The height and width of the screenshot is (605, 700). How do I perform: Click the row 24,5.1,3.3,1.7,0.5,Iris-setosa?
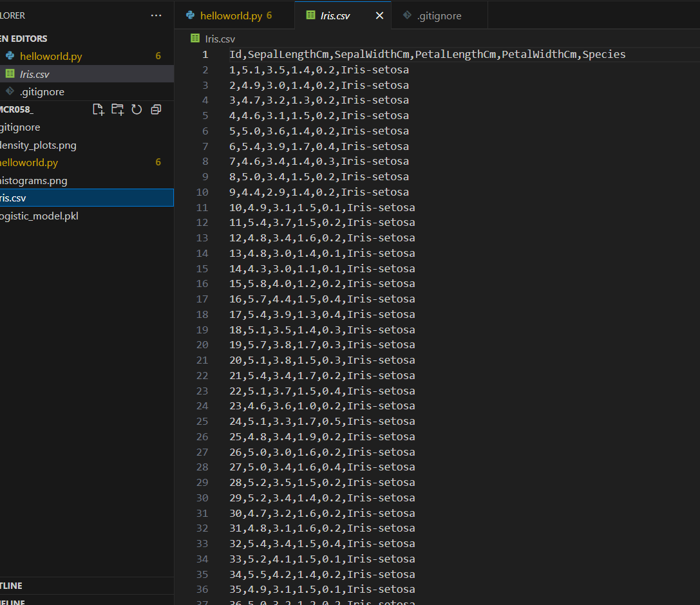(322, 421)
